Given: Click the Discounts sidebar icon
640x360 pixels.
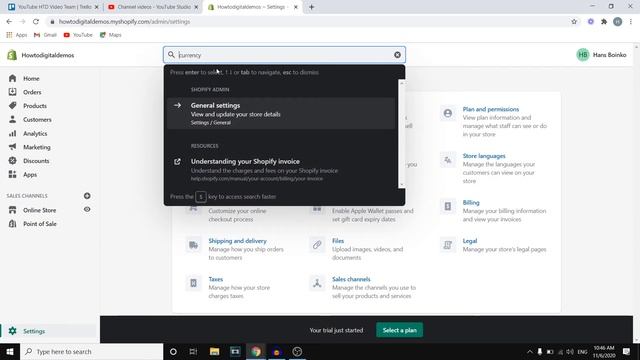Looking at the screenshot, I should (13, 161).
